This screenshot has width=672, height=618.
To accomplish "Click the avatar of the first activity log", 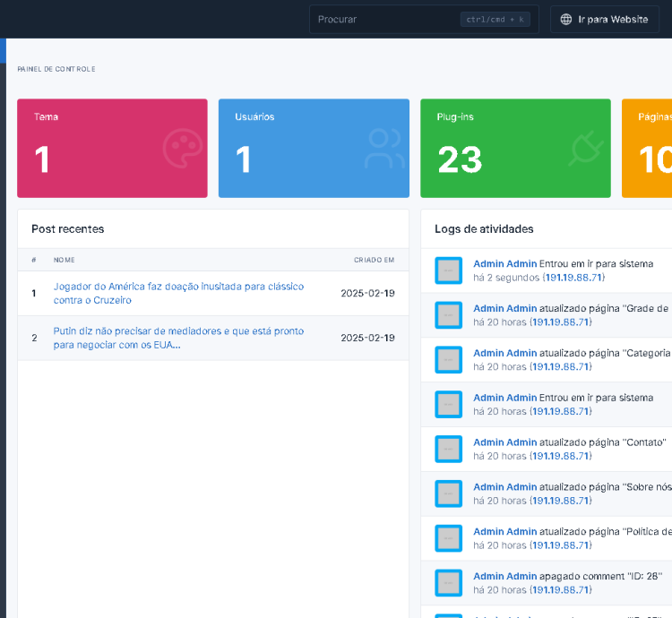I will pos(448,270).
